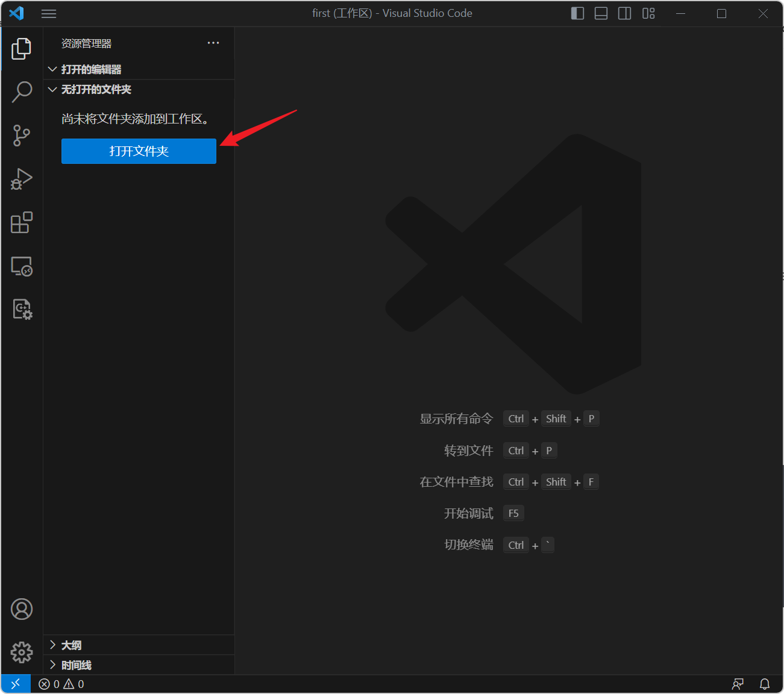
Task: Click the 资源管理器 panel title
Action: pyautogui.click(x=86, y=43)
